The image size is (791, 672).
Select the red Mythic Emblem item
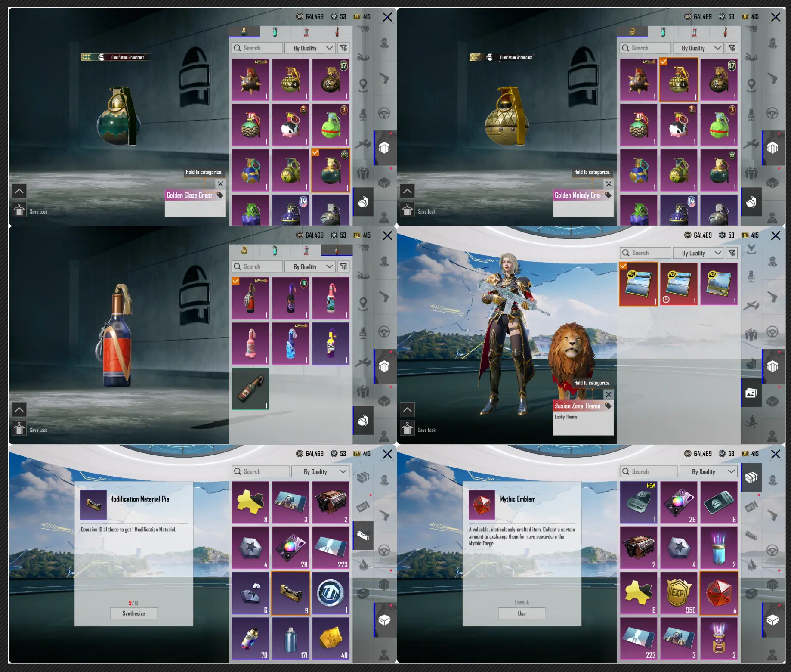pyautogui.click(x=719, y=593)
